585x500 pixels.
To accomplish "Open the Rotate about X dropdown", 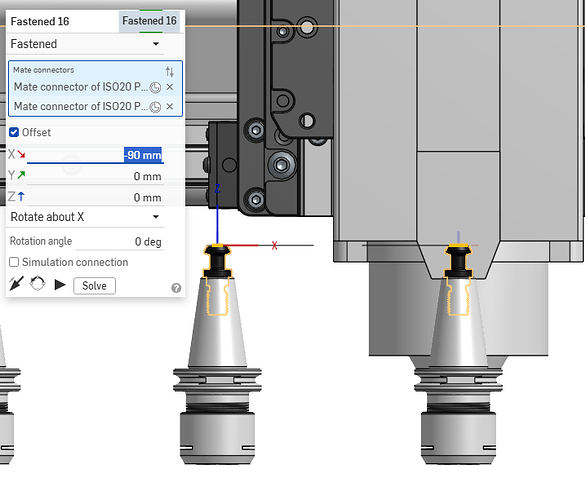I will point(85,217).
